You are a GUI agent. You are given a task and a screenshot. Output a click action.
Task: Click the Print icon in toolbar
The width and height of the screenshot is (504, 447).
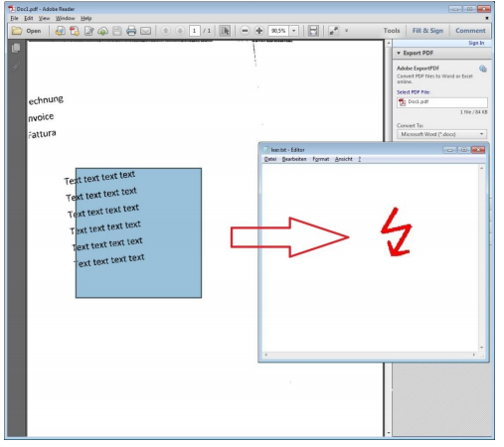(131, 31)
